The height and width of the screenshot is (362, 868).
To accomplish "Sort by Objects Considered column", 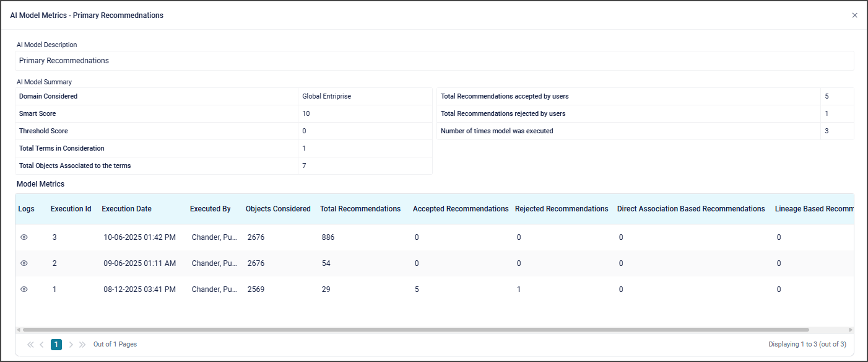I will pos(278,209).
